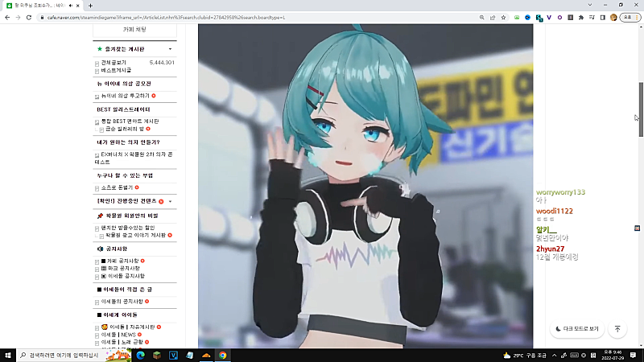This screenshot has height=362, width=644.
Task: Click the 공지사항 section heading
Action: pos(117,249)
